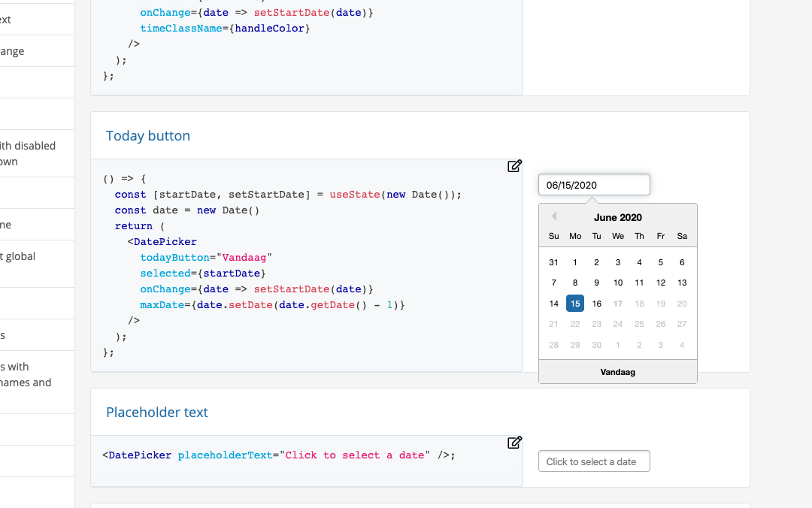Select June 12 in the calendar
Viewport: 812px width, 508px height.
[661, 283]
